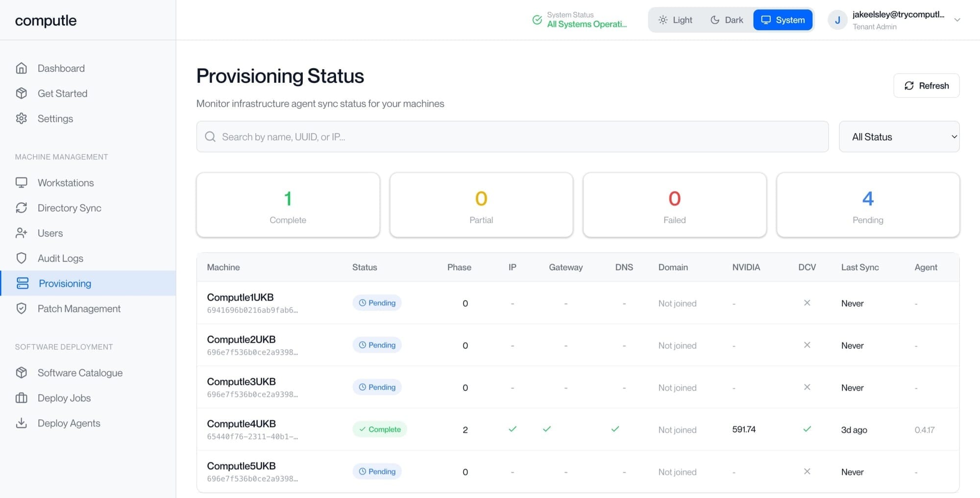Focus the search by name, UUID, or IP field
The width and height of the screenshot is (980, 498).
pyautogui.click(x=512, y=137)
